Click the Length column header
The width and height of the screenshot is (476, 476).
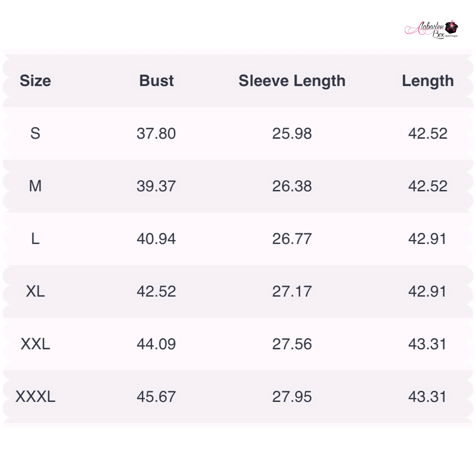428,81
